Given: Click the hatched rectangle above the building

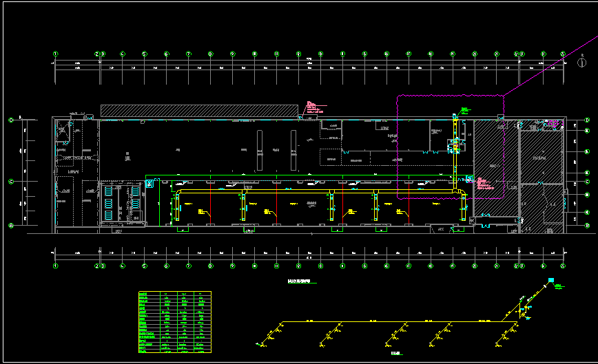Looking at the screenshot, I should click(198, 110).
